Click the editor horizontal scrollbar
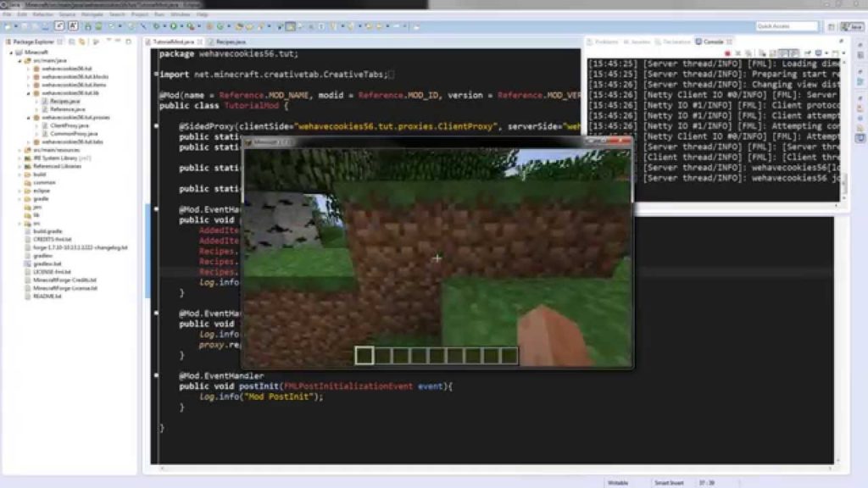Image resolution: width=868 pixels, height=488 pixels. point(495,469)
